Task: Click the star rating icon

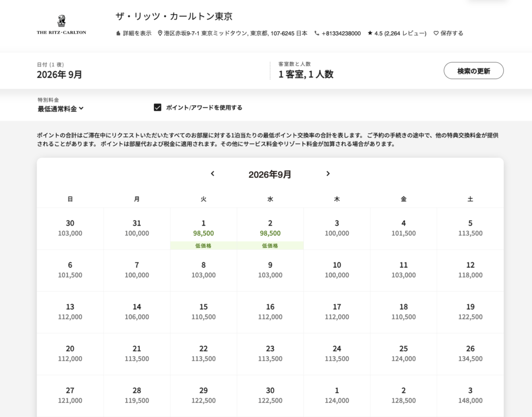Action: tap(370, 33)
